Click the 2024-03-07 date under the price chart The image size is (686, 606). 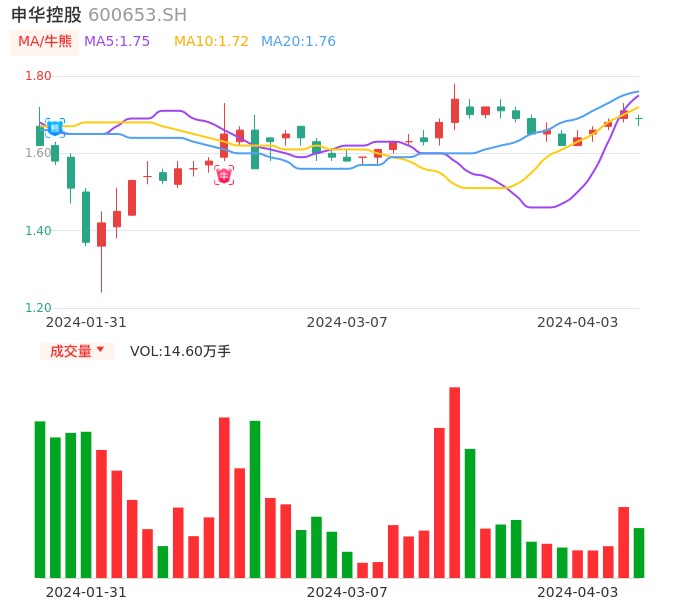[347, 322]
